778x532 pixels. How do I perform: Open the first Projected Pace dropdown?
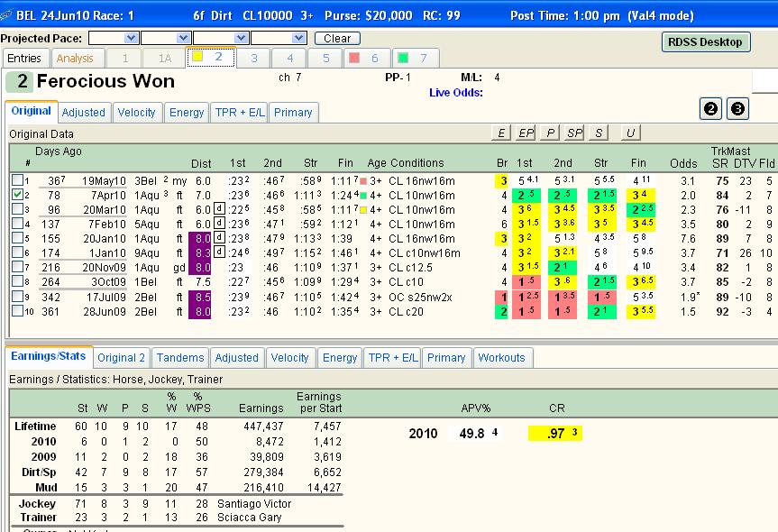[x=131, y=38]
